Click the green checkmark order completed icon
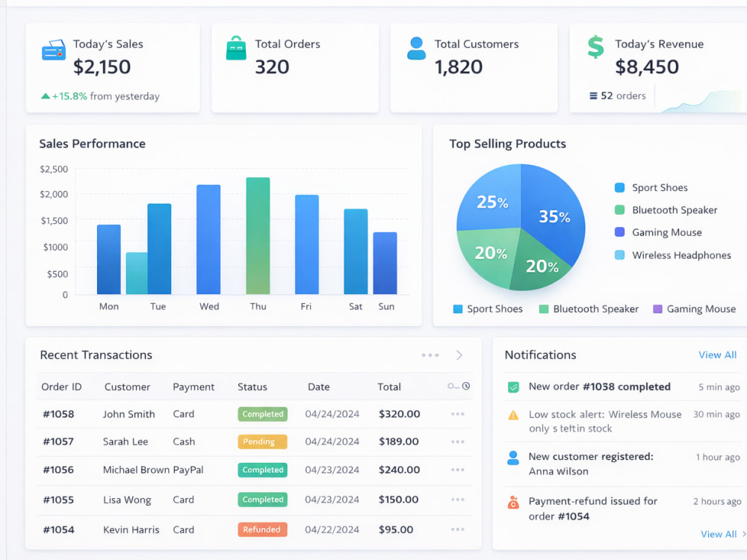The height and width of the screenshot is (560, 747). pos(513,387)
